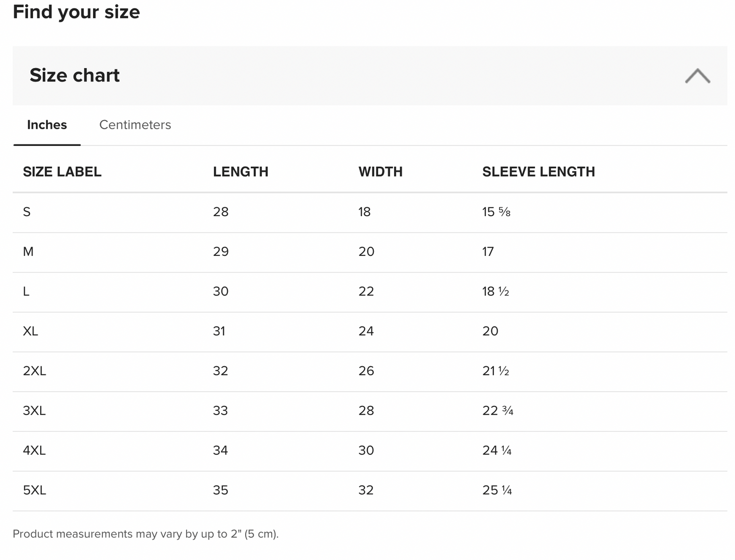Click the SIZE LABEL column header
735x560 pixels.
pyautogui.click(x=62, y=172)
